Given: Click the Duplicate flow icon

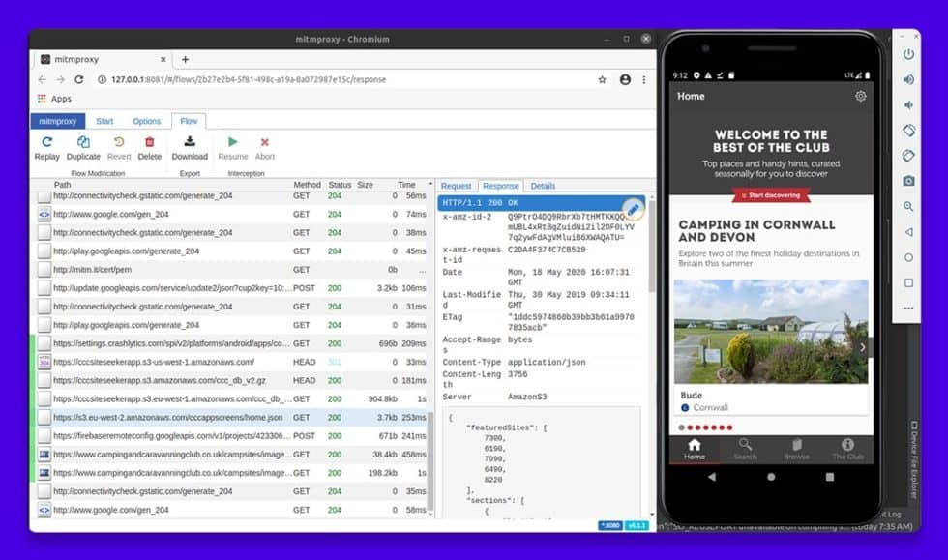Looking at the screenshot, I should pyautogui.click(x=83, y=142).
